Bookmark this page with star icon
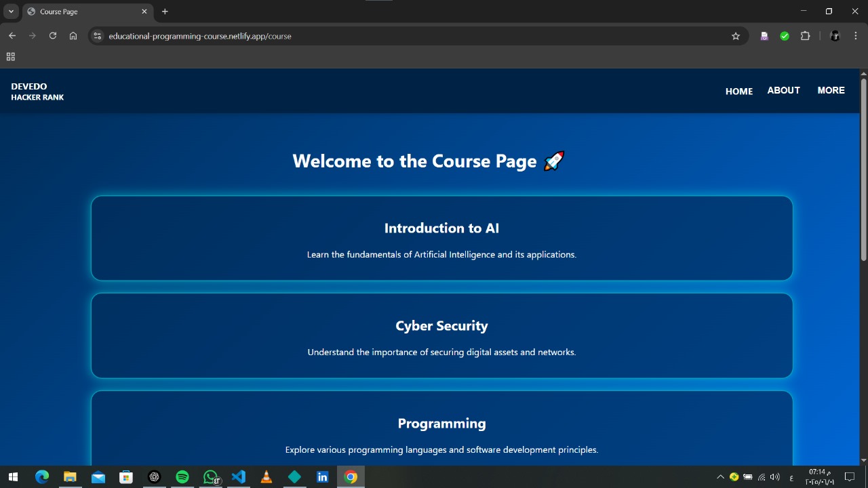The width and height of the screenshot is (868, 488). [x=736, y=36]
